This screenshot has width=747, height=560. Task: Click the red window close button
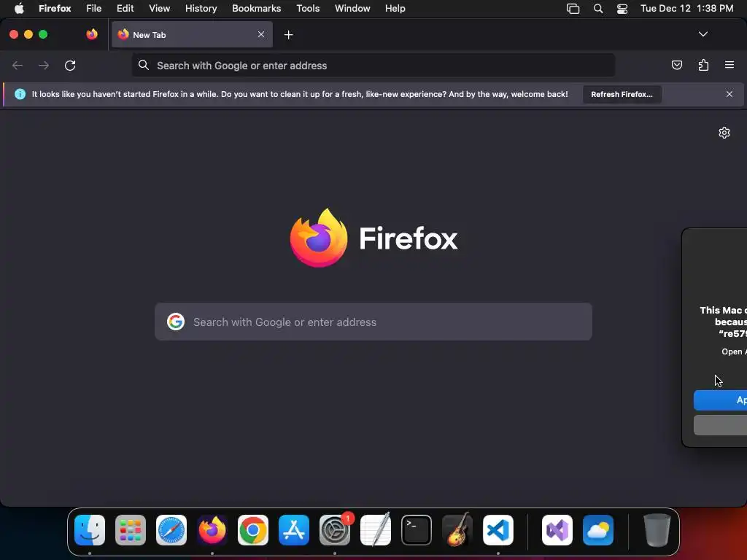coord(14,34)
